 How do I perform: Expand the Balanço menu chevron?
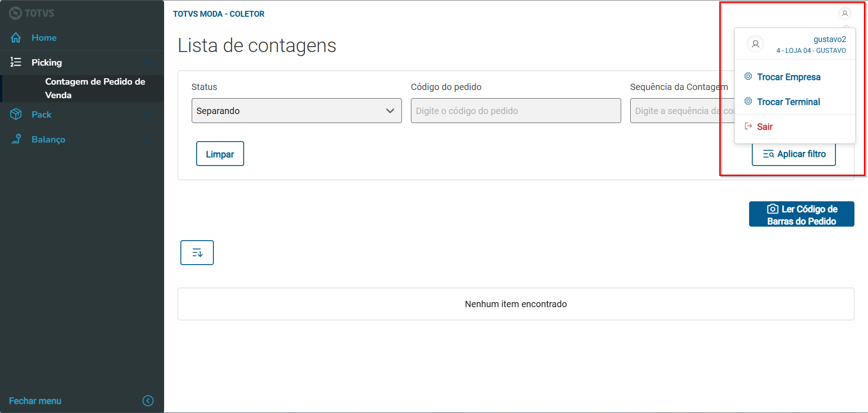tap(148, 140)
